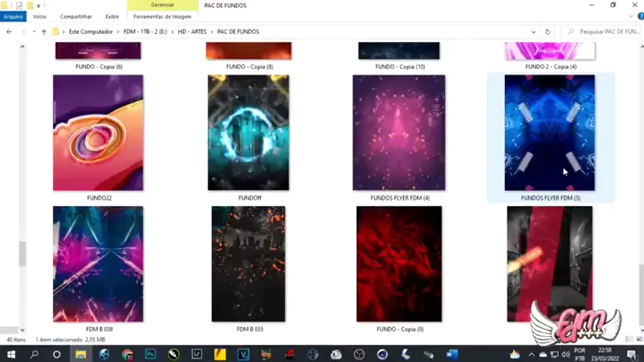Open recent locations dropdown arrow
Image resolution: width=644 pixels, height=362 pixels.
[x=34, y=31]
